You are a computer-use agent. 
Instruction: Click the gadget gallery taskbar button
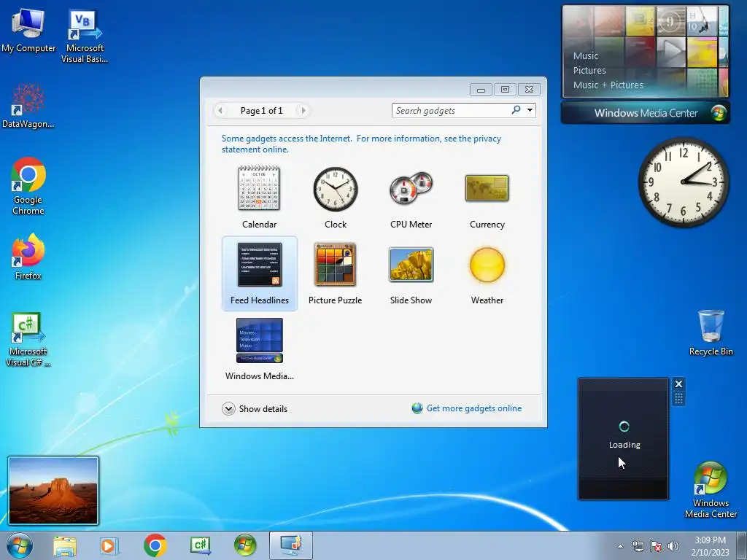[291, 545]
